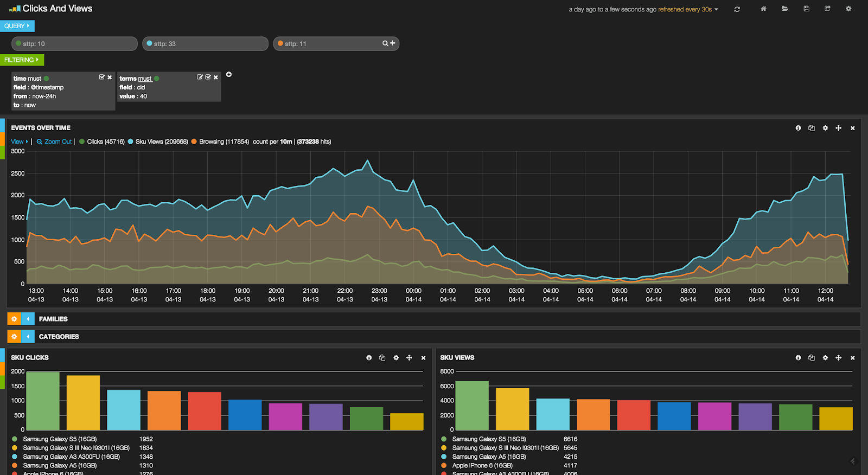Click the cyan side tab of SKU Clicks row
The height and width of the screenshot is (475, 868).
pyautogui.click(x=2, y=355)
